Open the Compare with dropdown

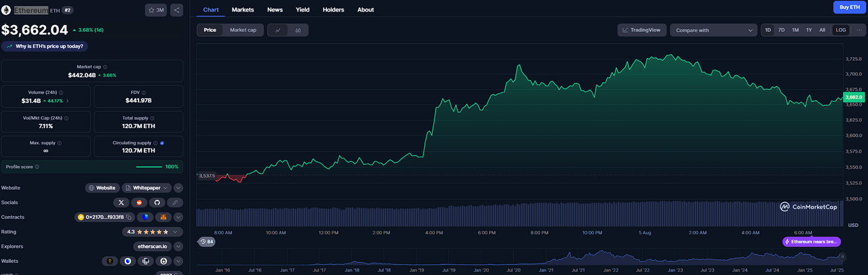pyautogui.click(x=713, y=30)
